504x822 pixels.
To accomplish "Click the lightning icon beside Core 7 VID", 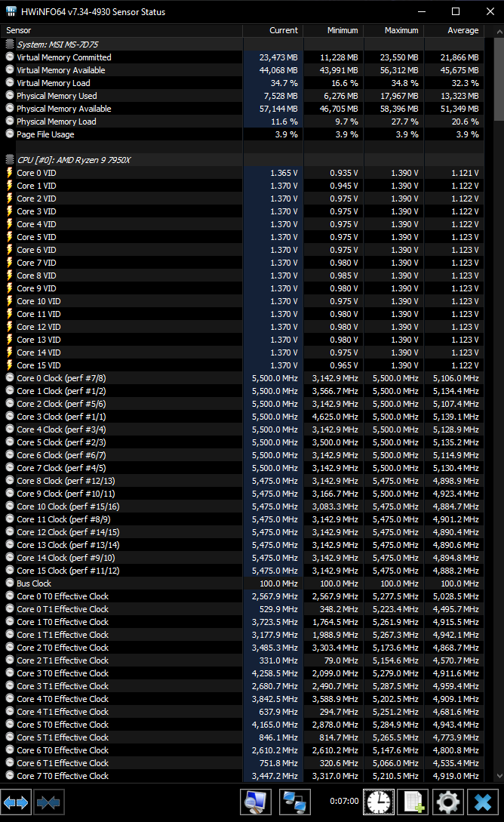I will [x=9, y=263].
